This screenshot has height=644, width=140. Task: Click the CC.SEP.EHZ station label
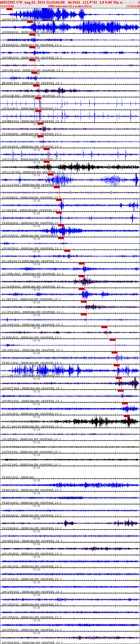click(x=32, y=299)
